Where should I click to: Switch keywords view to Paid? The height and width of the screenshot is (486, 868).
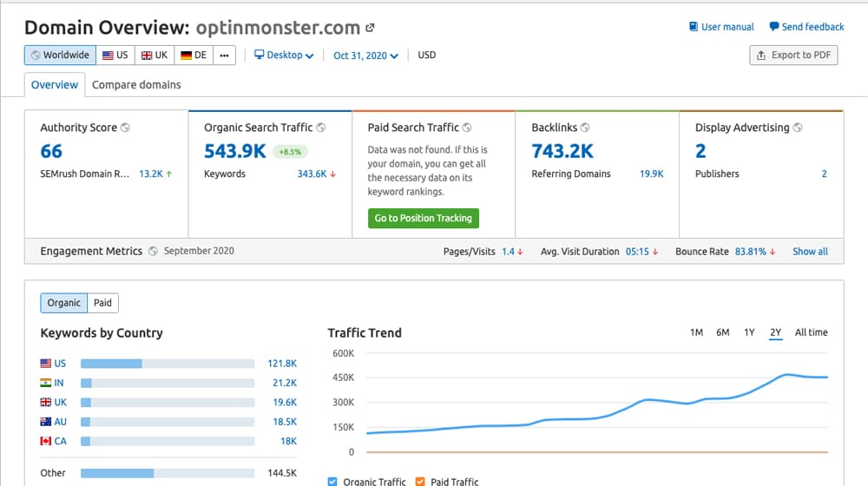[x=102, y=303]
